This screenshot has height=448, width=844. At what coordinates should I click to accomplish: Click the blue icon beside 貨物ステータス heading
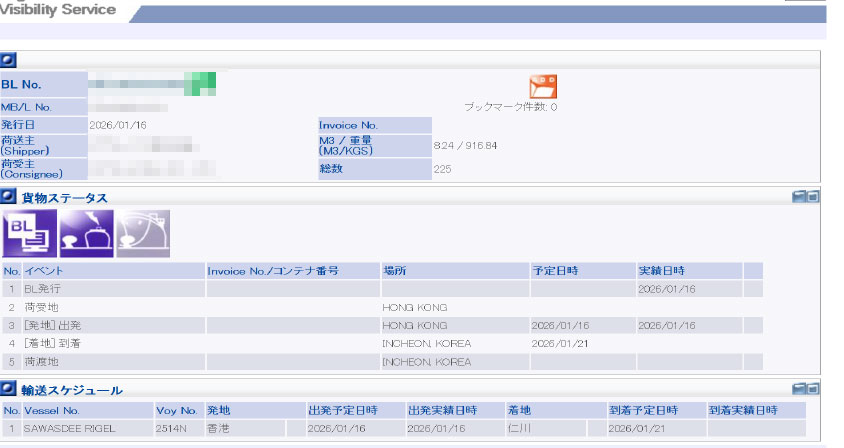click(9, 198)
